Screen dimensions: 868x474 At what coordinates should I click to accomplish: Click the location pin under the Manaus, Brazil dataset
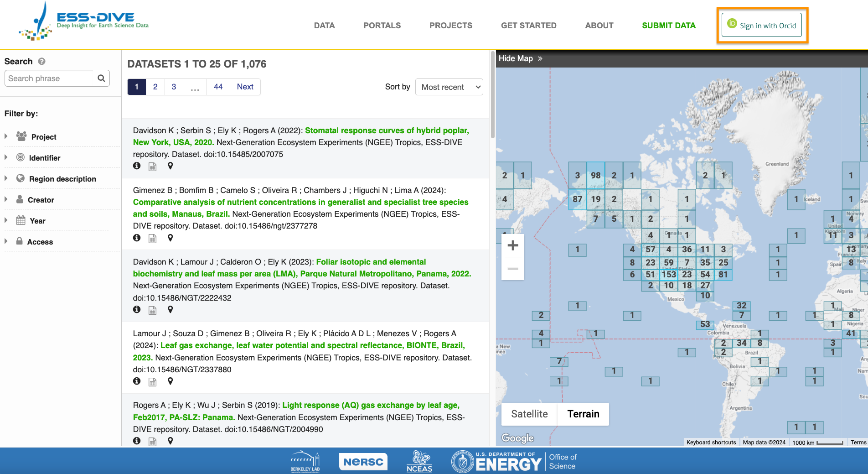[170, 238]
